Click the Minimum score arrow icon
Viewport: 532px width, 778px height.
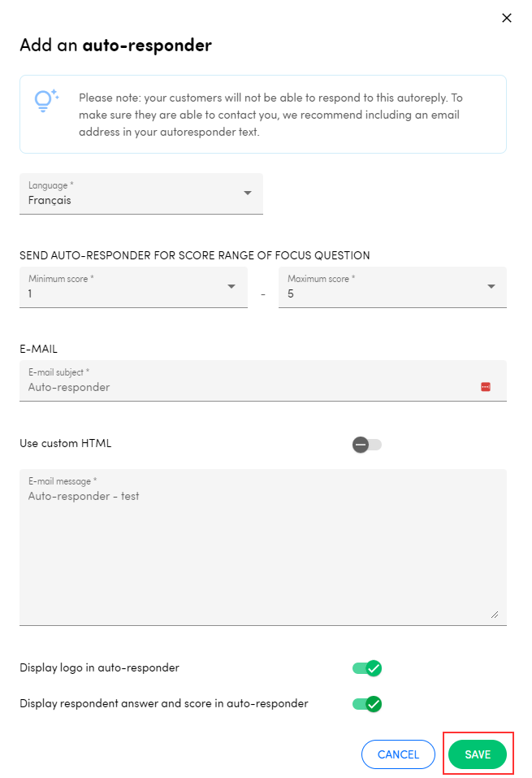(x=231, y=286)
